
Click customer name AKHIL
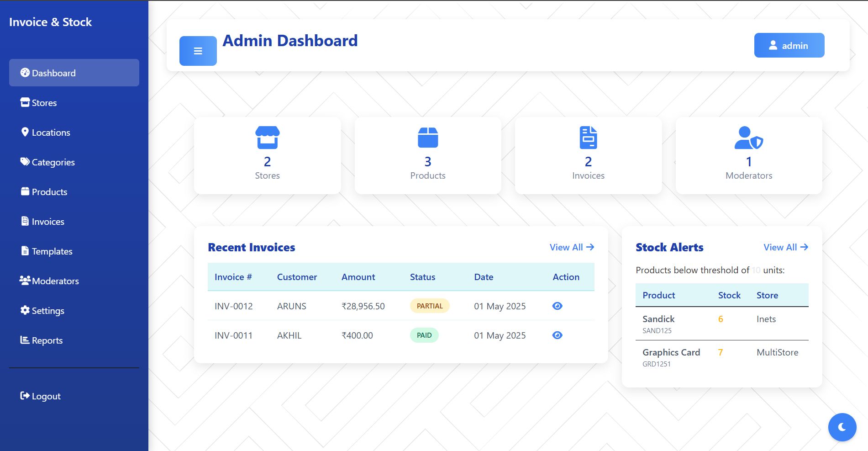click(x=289, y=335)
